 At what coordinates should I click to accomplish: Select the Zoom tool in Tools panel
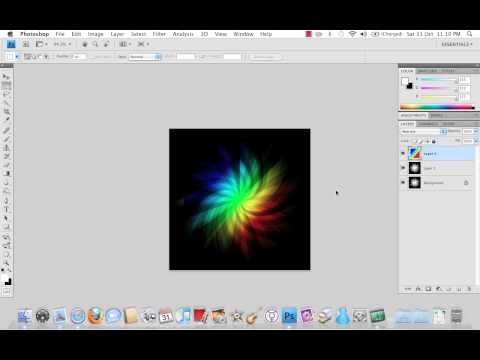point(6,263)
